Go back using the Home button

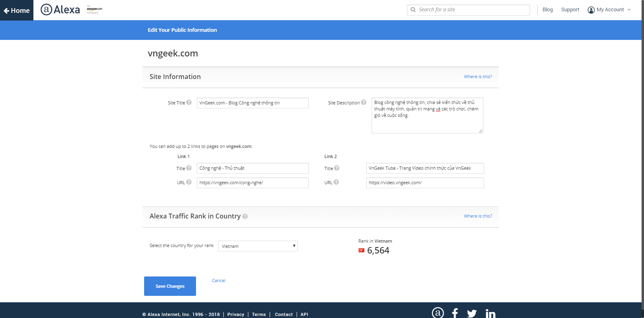coord(17,10)
